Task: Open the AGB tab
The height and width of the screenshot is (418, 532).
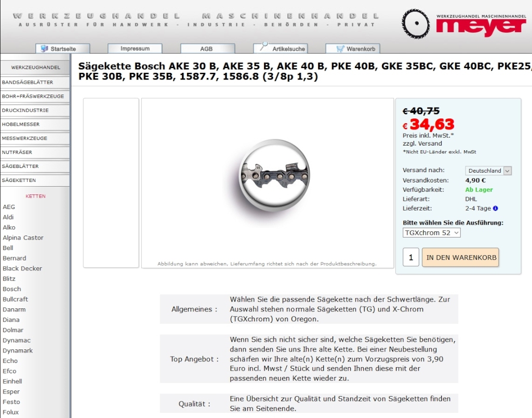Action: [208, 48]
